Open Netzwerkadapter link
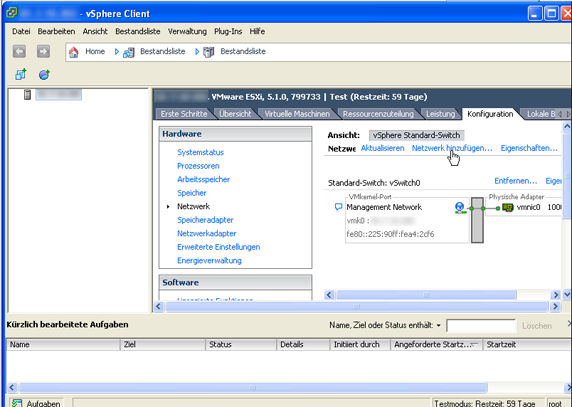The image size is (572, 407). coord(206,233)
